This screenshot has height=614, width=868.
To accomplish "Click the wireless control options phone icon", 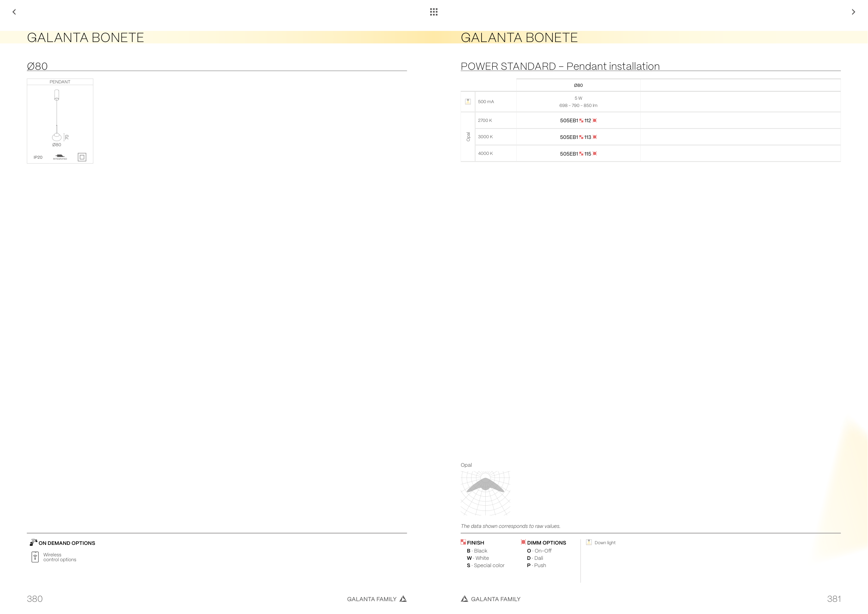I will [35, 557].
